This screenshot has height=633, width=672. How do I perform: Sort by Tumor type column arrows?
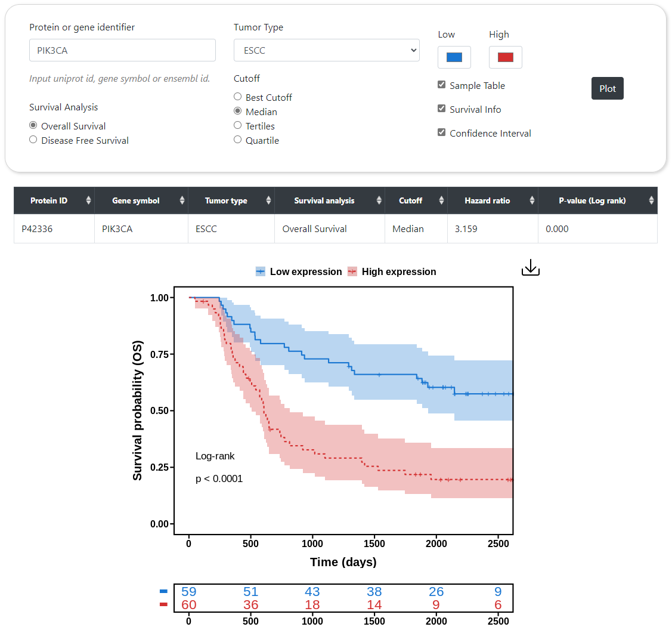pyautogui.click(x=268, y=201)
